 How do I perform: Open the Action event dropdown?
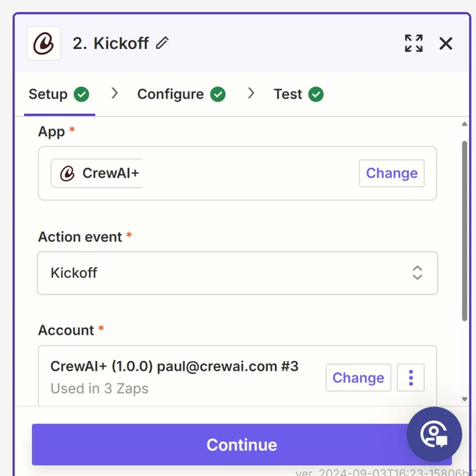point(417,273)
